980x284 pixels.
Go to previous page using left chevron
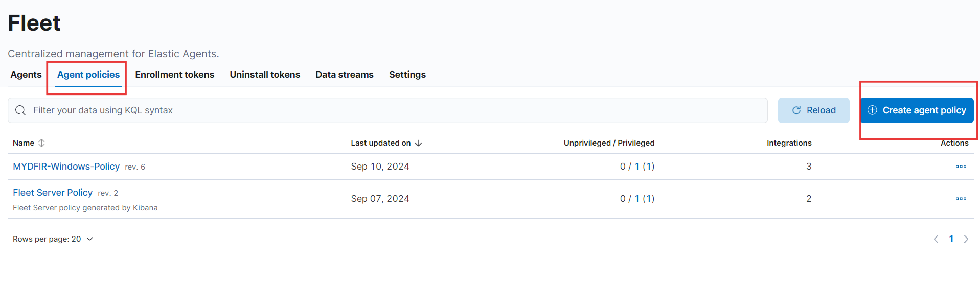936,239
